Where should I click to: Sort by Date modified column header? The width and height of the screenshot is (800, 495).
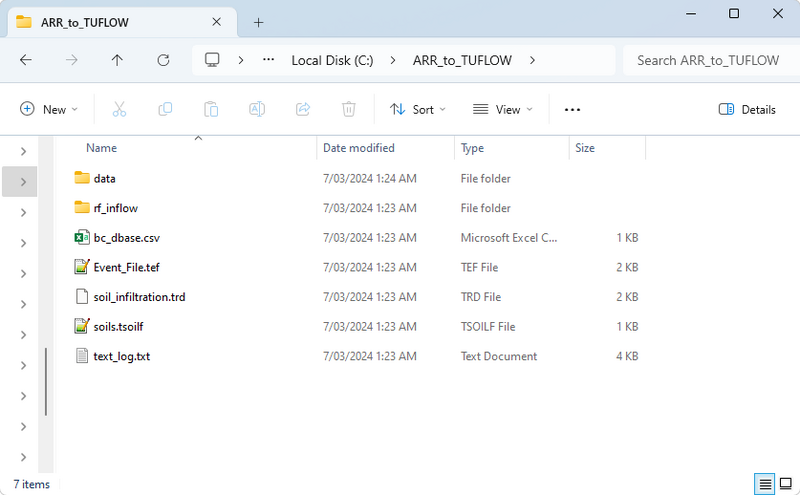pyautogui.click(x=359, y=148)
